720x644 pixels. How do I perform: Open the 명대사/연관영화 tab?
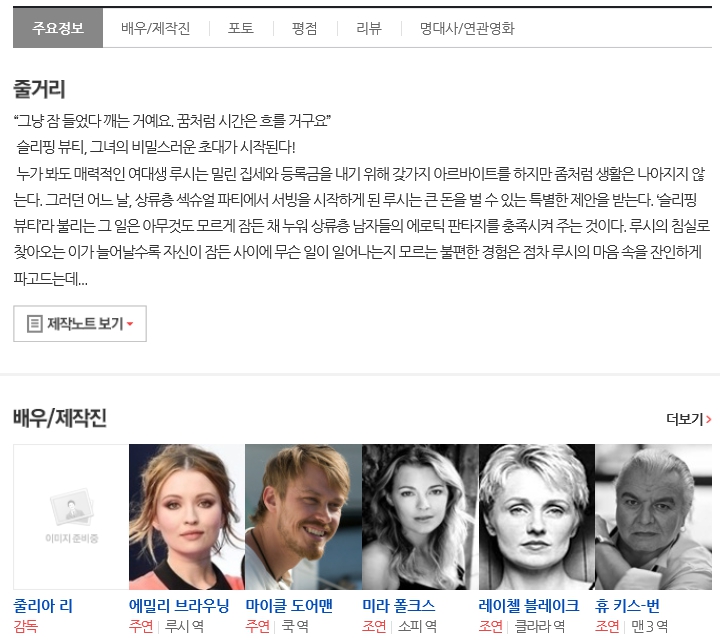pos(467,28)
